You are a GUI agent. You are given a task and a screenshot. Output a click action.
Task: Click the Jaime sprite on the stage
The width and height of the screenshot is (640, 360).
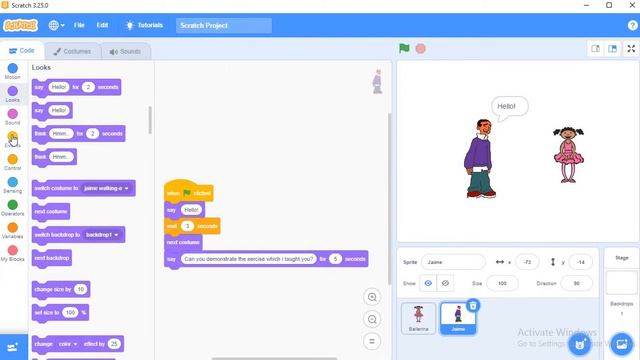[480, 158]
